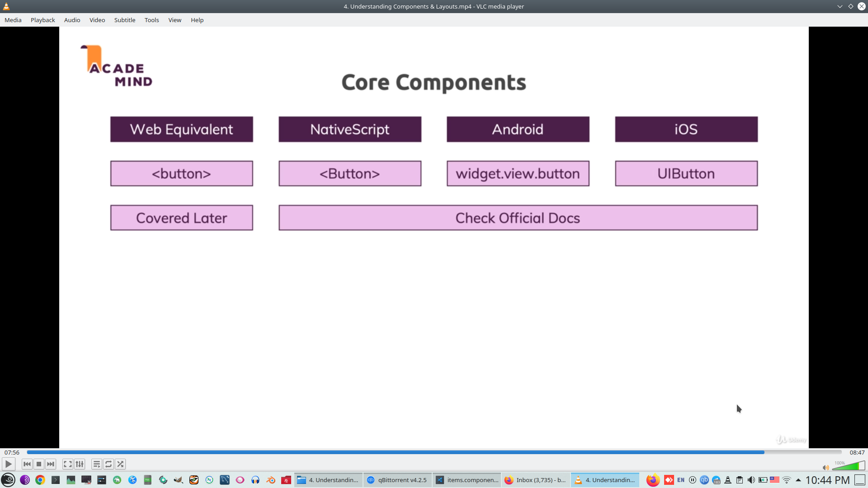Launch Google Chrome from the panel
The width and height of the screenshot is (868, 488).
click(x=40, y=480)
